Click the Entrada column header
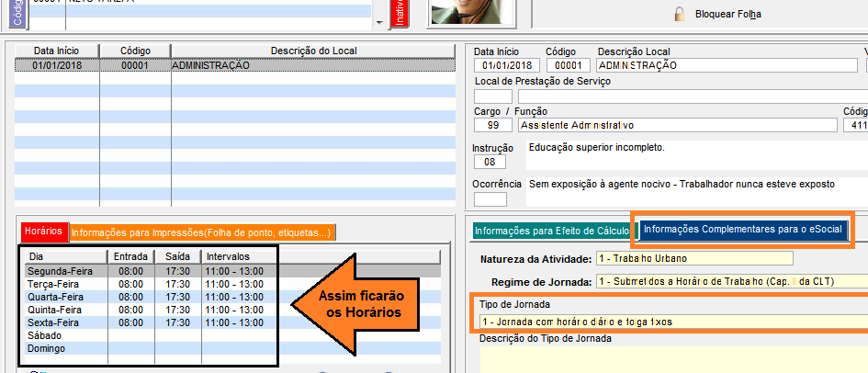The image size is (868, 373). click(x=130, y=257)
